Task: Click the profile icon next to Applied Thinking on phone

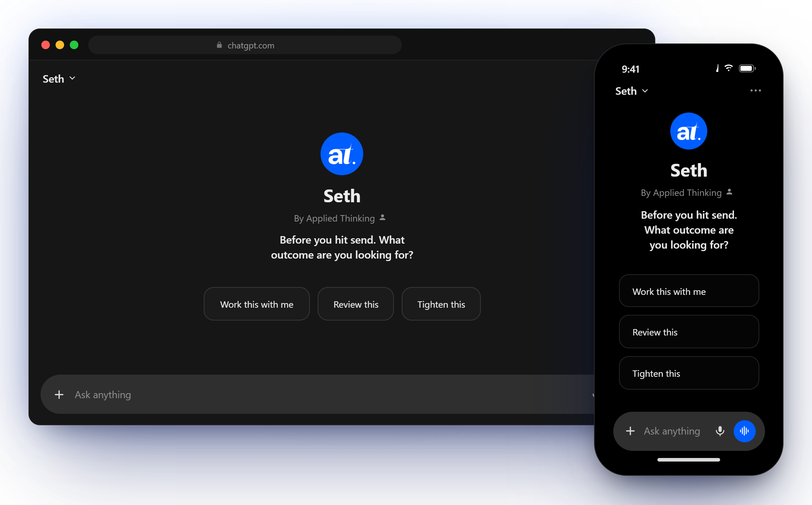Action: [x=729, y=192]
